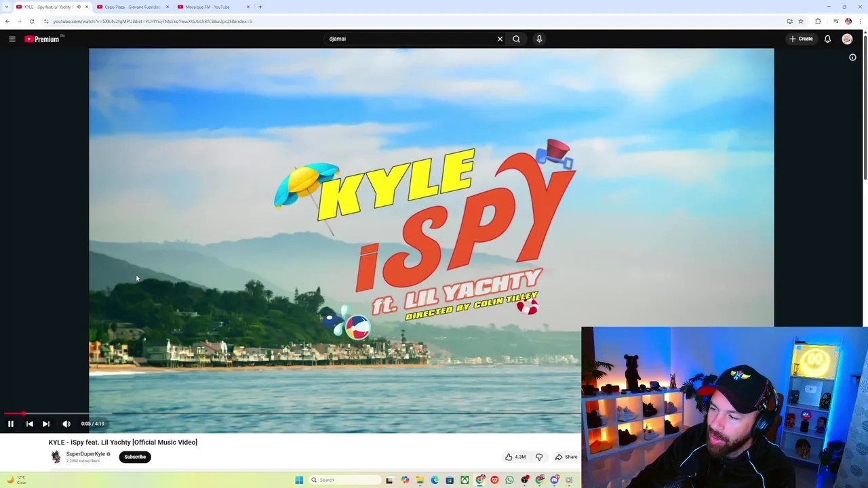Open Chrome three-dot menu

pos(861,21)
